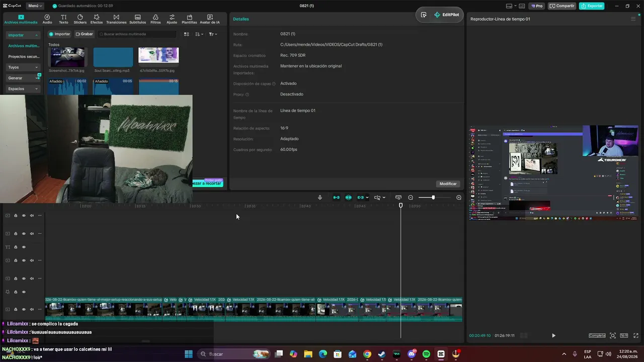Open Spotify from the Windows taskbar
644x362 pixels.
click(x=426, y=354)
